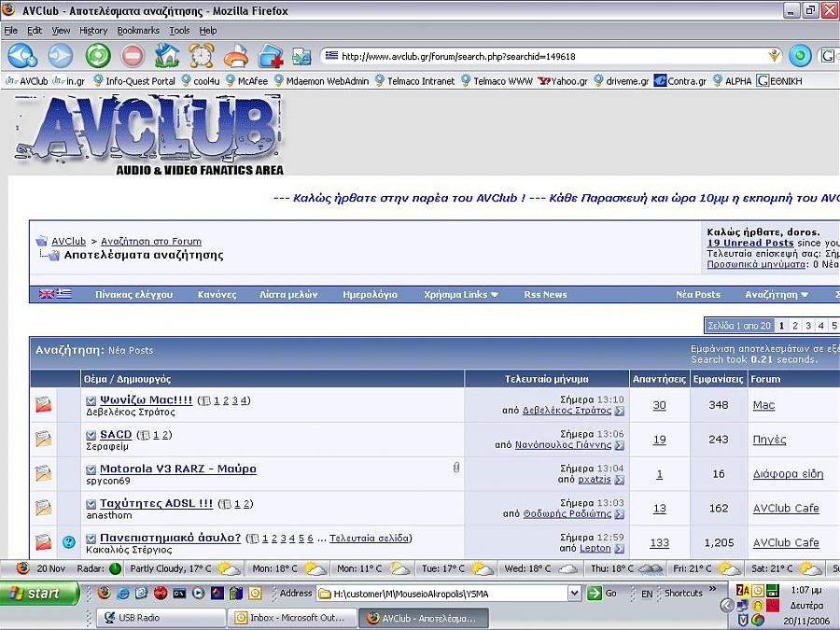
Task: Switch to USB Radio taskbar button
Action: (161, 618)
